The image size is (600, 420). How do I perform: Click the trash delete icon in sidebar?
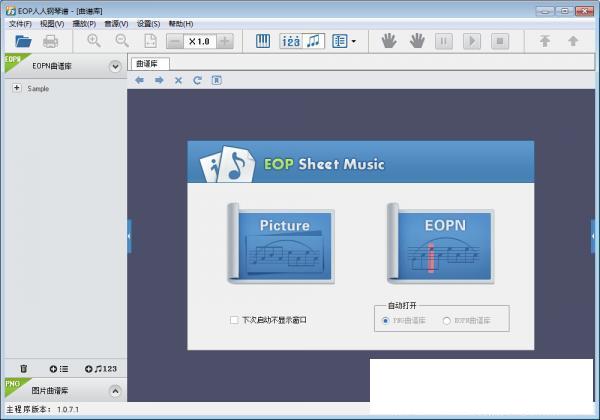pos(23,369)
